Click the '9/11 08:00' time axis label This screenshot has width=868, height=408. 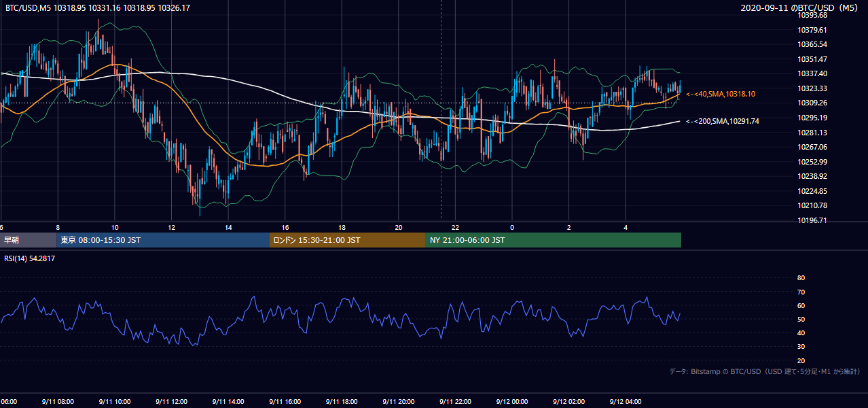58,401
